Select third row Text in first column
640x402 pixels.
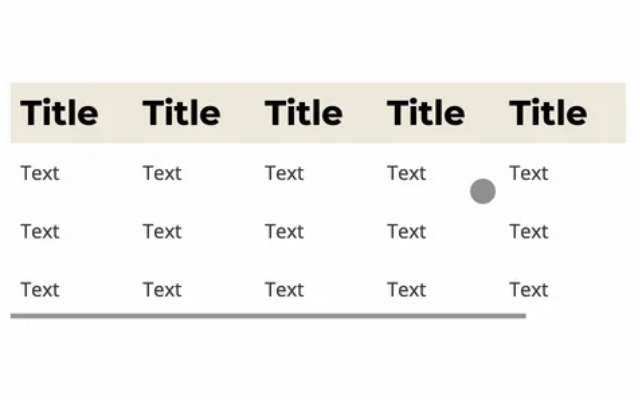pos(40,289)
